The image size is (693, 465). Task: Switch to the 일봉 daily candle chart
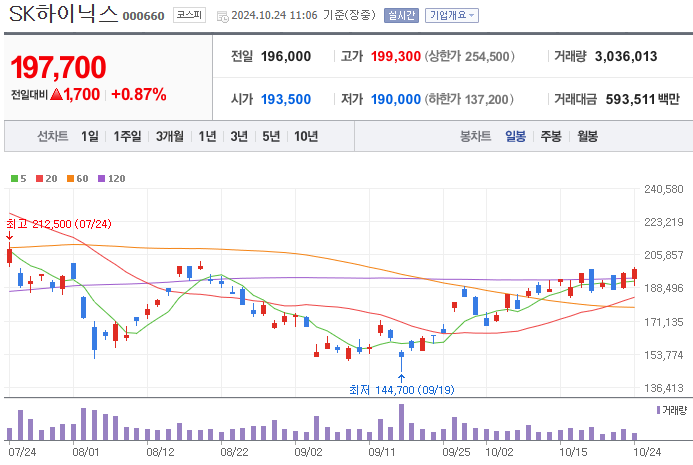click(515, 136)
